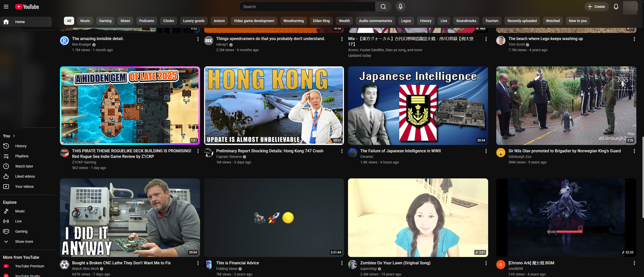Open Watch later in sidebar
The width and height of the screenshot is (644, 277).
(24, 166)
